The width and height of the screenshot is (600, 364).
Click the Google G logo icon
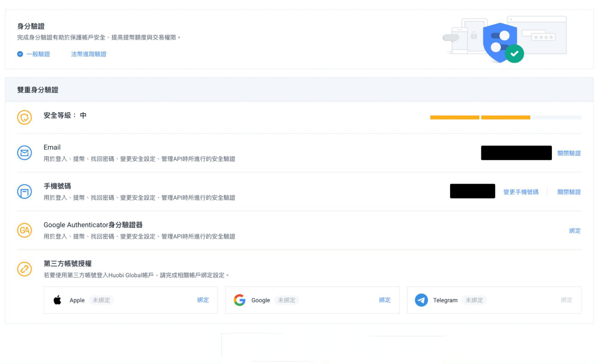pos(239,300)
